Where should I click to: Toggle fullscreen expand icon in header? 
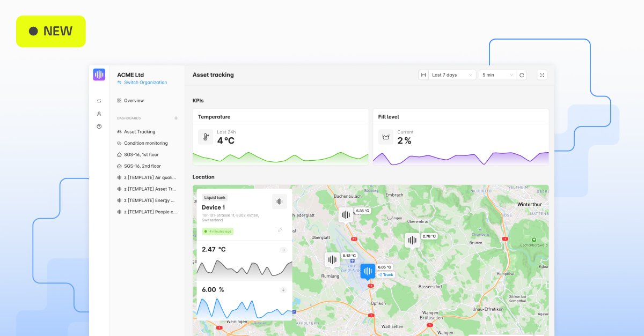pyautogui.click(x=542, y=75)
